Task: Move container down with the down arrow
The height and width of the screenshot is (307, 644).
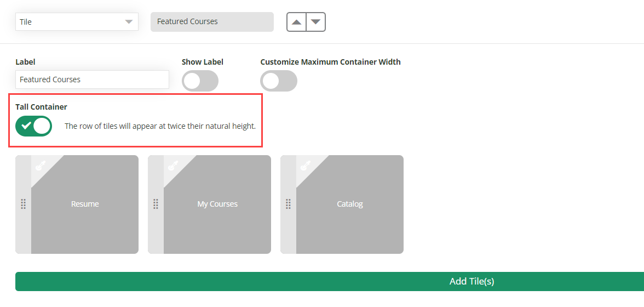Action: (x=315, y=22)
